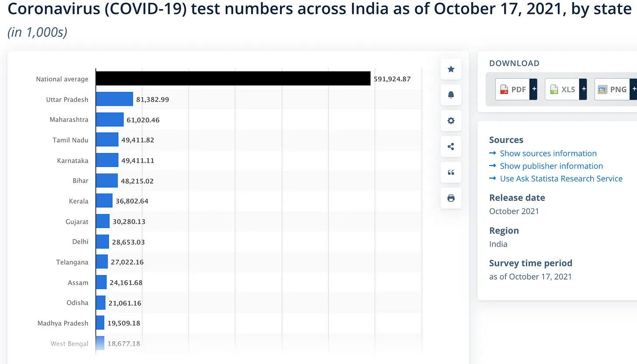Expand the XLS download plus button
Image resolution: width=637 pixels, height=364 pixels.
583,89
